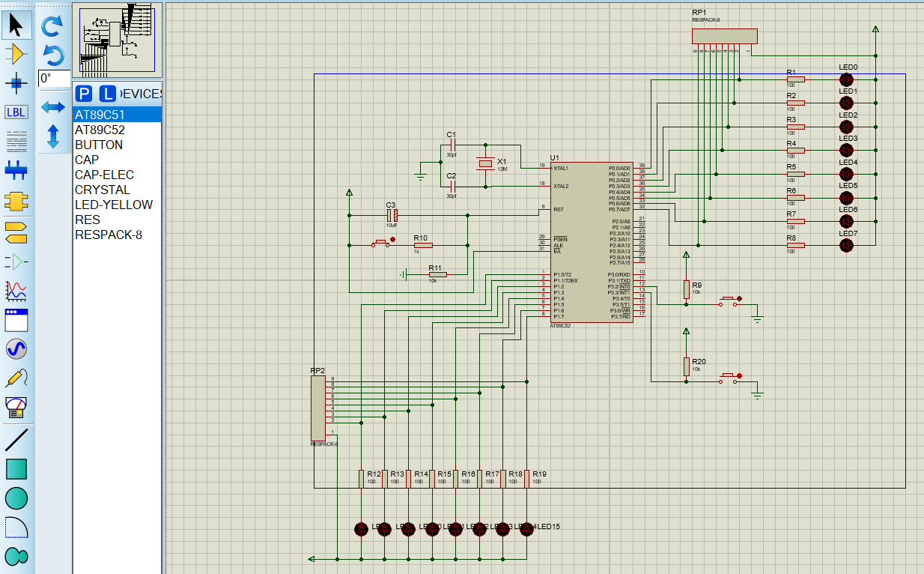This screenshot has width=924, height=574.
Task: Toggle vertical Y-mirror flip
Action: tap(52, 136)
